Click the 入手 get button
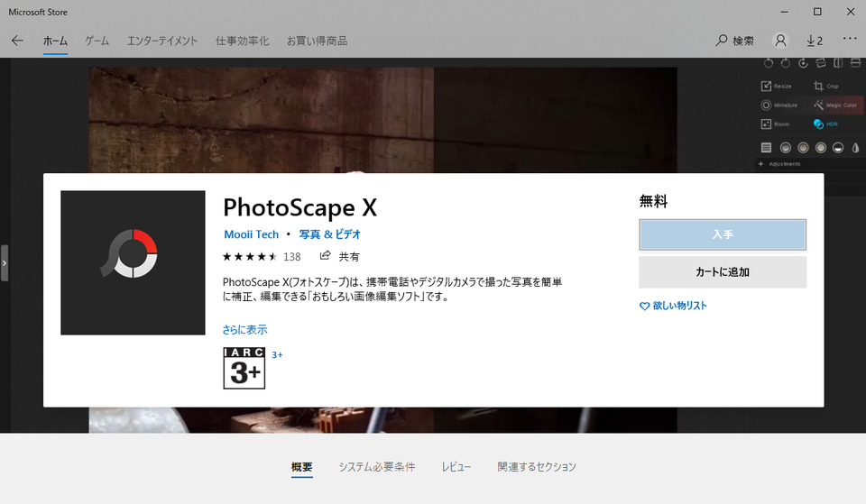Screen dimensions: 866x504 pos(723,234)
